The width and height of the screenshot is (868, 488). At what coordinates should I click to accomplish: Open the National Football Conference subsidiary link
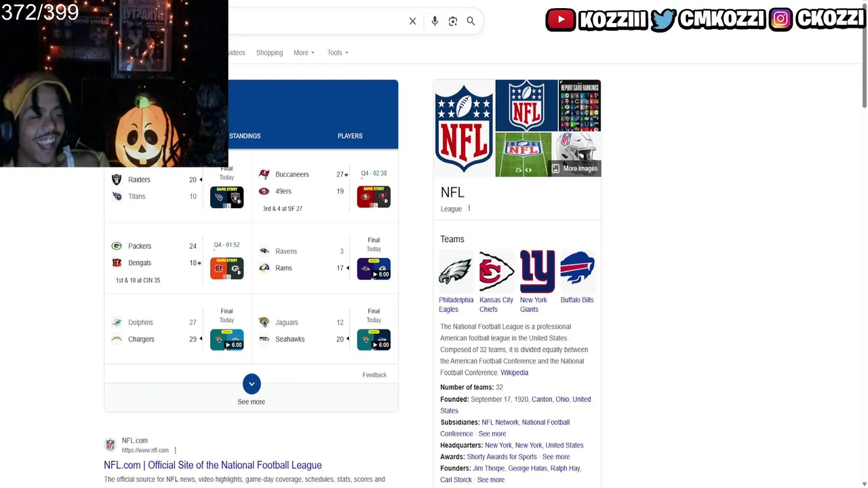(x=505, y=428)
